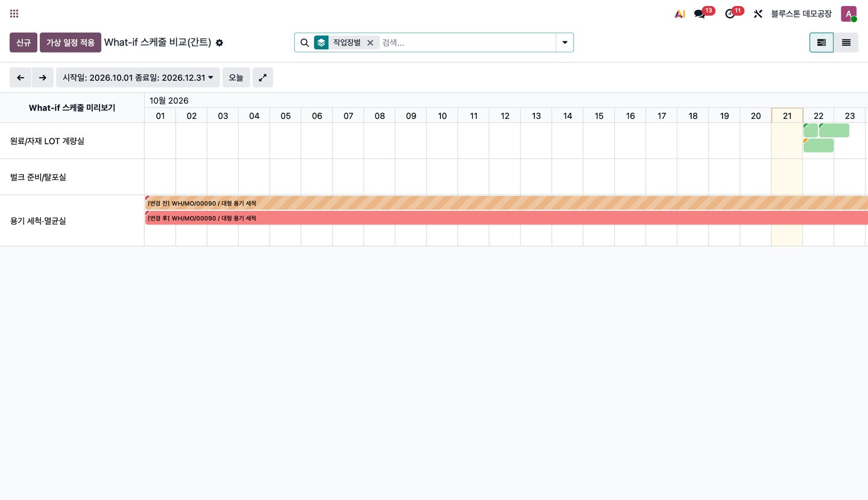Click the day 01 column header
Image resolution: width=868 pixels, height=500 pixels.
click(x=160, y=116)
